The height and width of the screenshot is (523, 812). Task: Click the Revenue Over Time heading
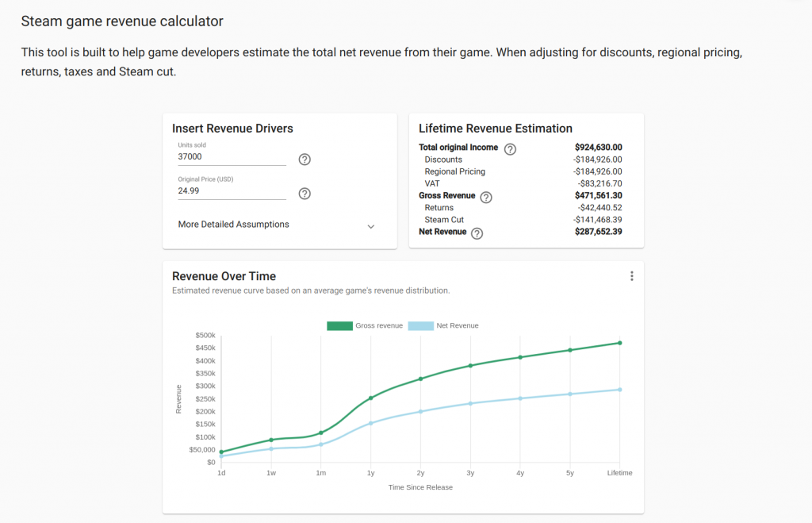click(x=224, y=276)
